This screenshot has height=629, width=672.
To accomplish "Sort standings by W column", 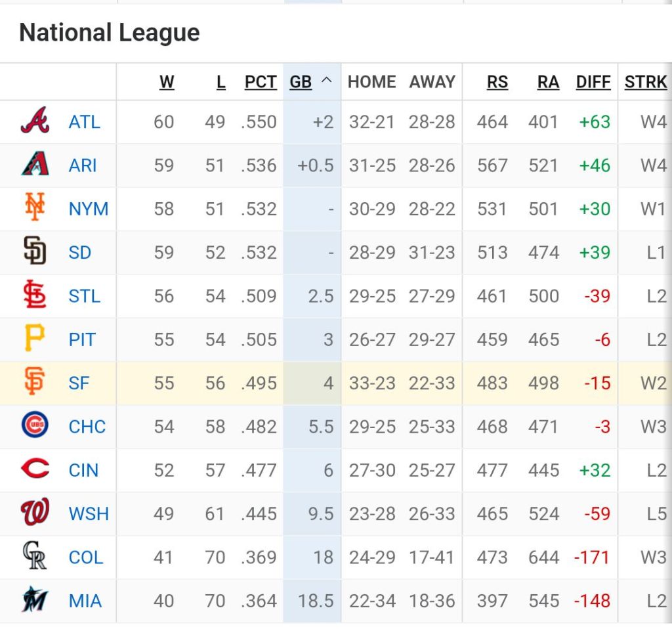I will (167, 82).
